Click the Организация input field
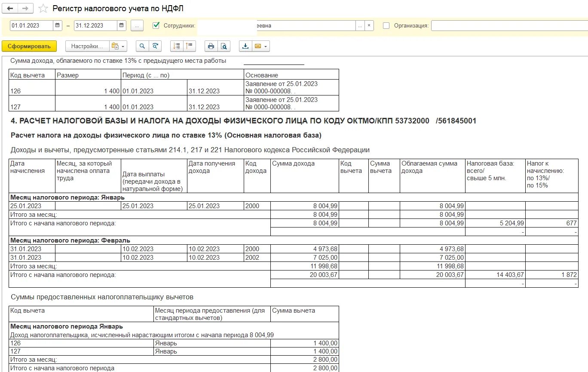The height and width of the screenshot is (372, 588). click(509, 25)
